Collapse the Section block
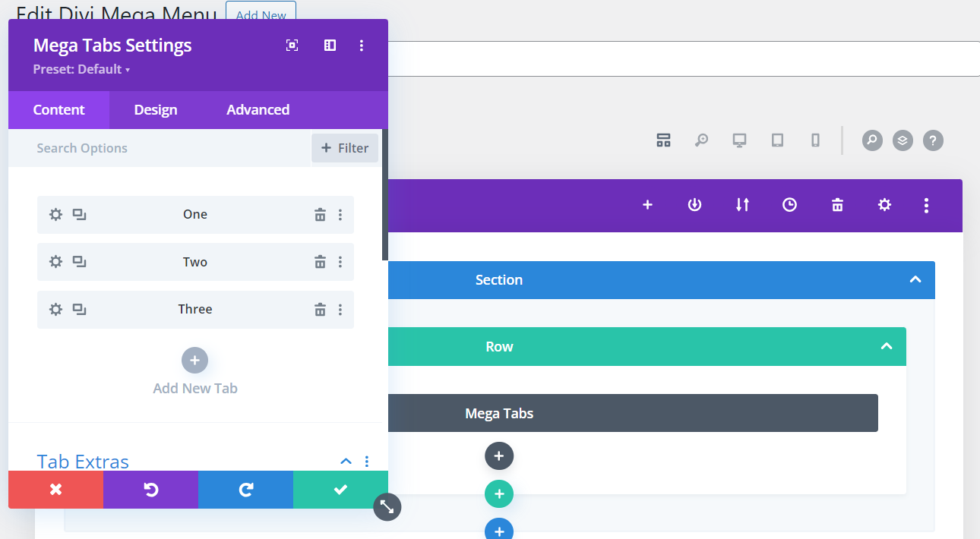 [915, 279]
